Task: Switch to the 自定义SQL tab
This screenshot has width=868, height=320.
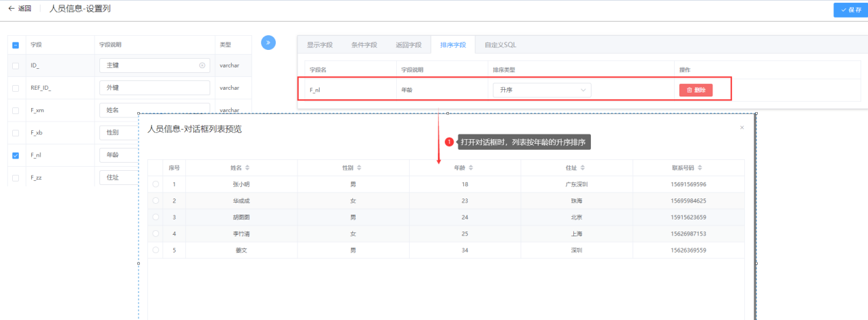Action: [x=500, y=45]
